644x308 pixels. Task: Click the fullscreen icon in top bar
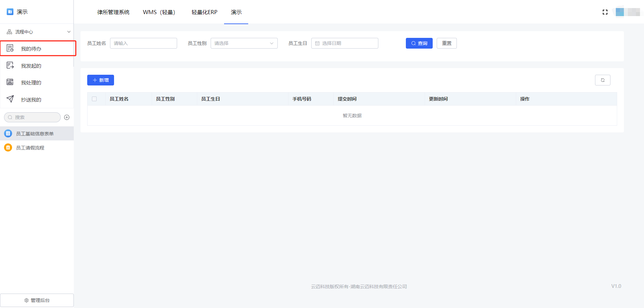coord(605,12)
